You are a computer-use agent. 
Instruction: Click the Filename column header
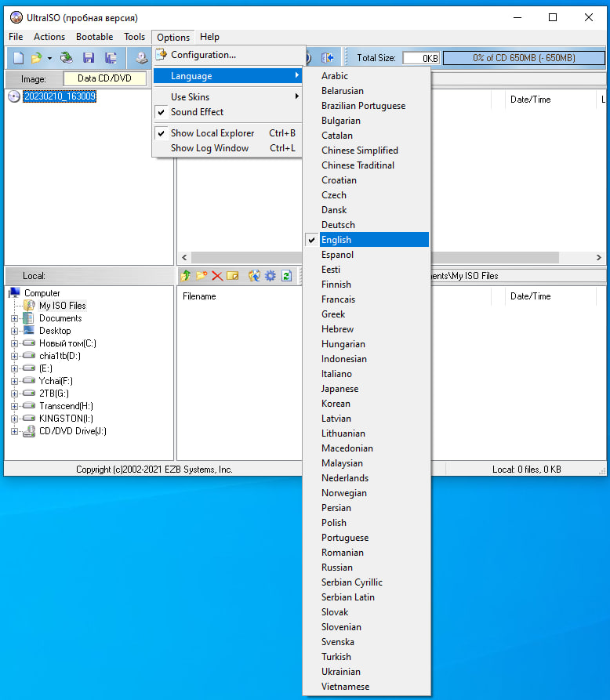199,296
